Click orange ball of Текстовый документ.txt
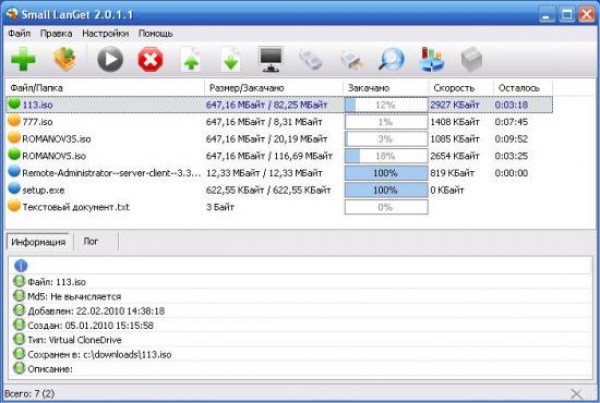 click(x=14, y=206)
